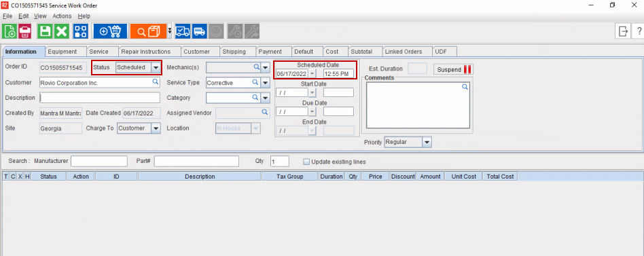Click the Comments box magnifier icon

tap(465, 86)
